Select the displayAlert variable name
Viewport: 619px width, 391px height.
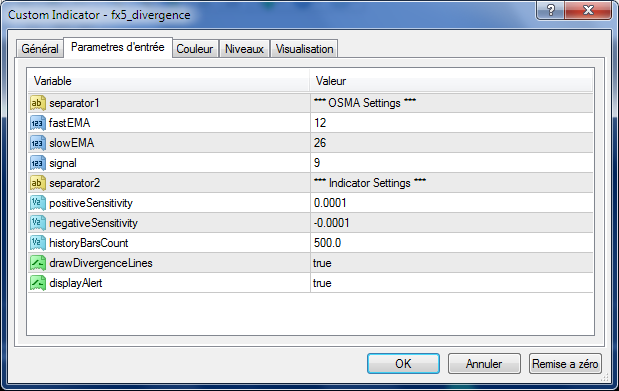pos(75,283)
